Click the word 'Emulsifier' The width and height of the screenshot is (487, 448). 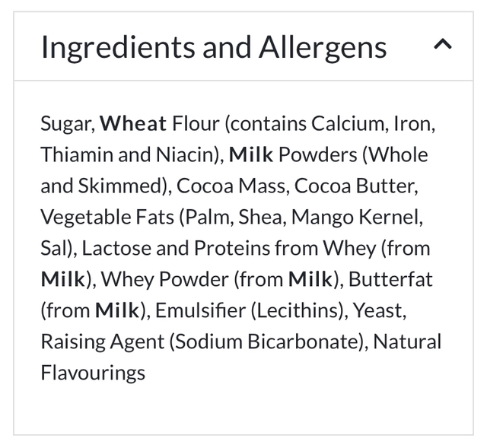[x=193, y=310]
